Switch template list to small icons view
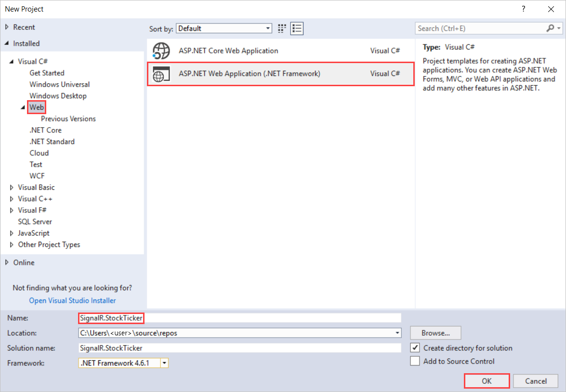 [297, 28]
